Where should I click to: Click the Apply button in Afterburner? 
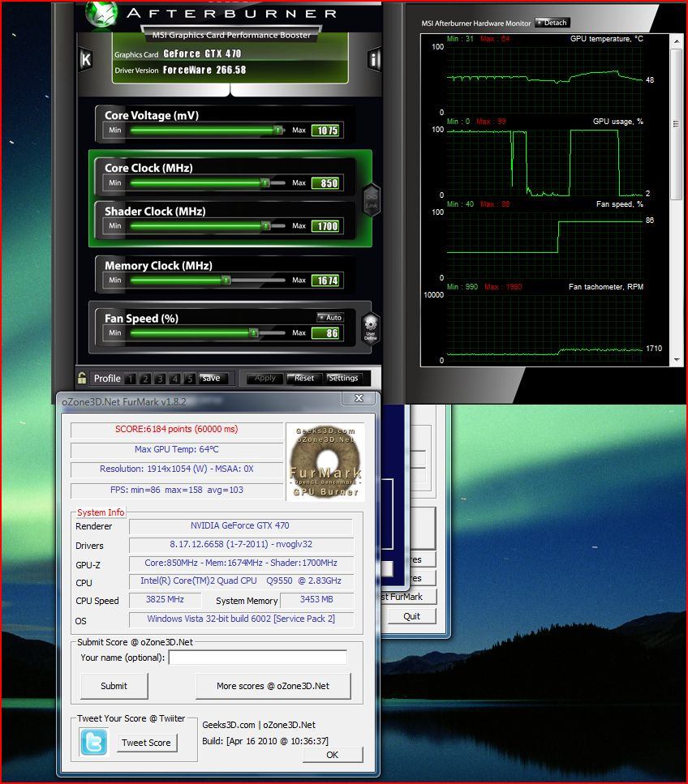click(264, 378)
